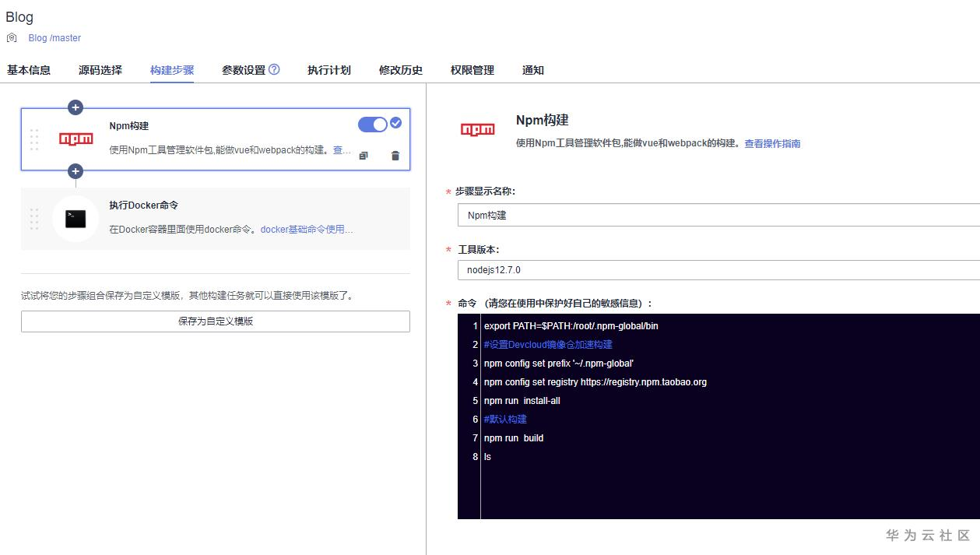The height and width of the screenshot is (555, 980).
Task: Click the npm logo in the right detail panel
Action: [477, 128]
